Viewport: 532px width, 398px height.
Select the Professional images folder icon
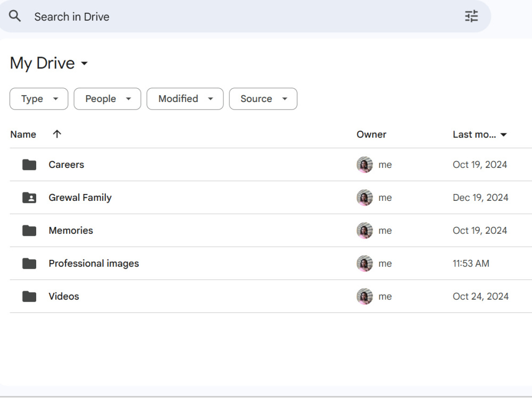point(29,263)
